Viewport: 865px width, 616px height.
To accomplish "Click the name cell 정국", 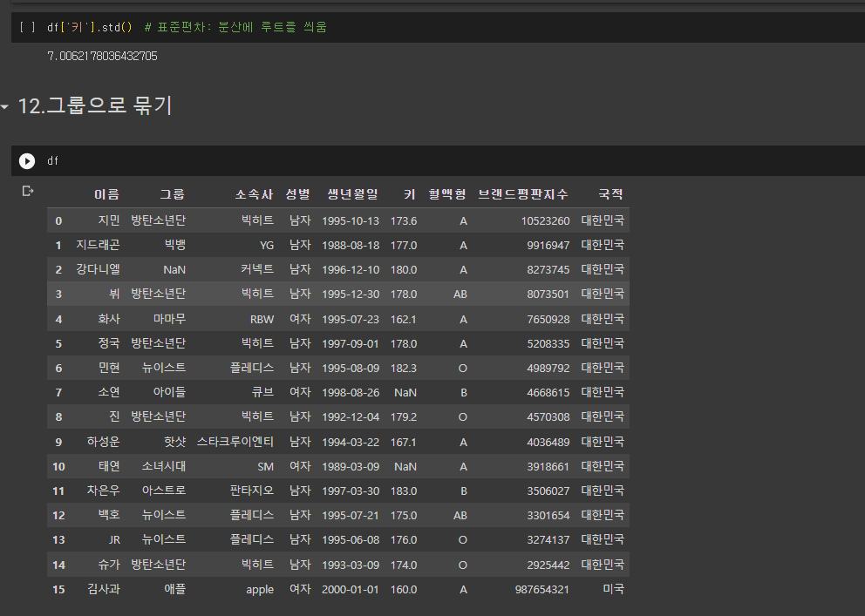I will click(x=109, y=343).
